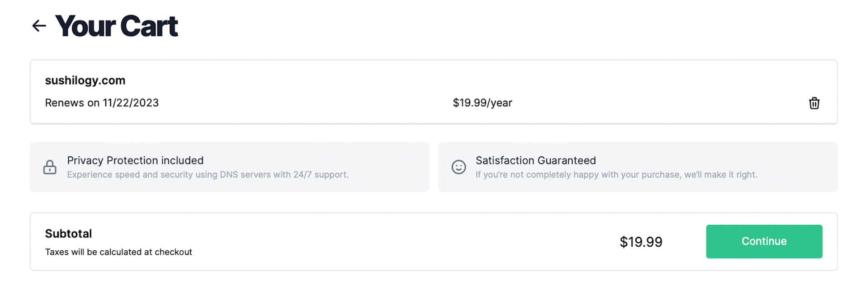The height and width of the screenshot is (300, 868).
Task: Click the $19.99/year price label
Action: pos(482,103)
